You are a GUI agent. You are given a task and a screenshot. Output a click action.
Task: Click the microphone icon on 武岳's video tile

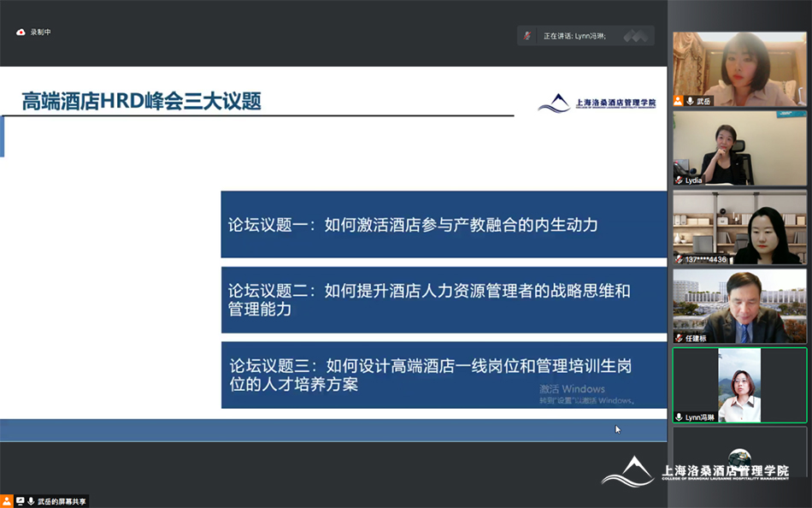click(689, 101)
